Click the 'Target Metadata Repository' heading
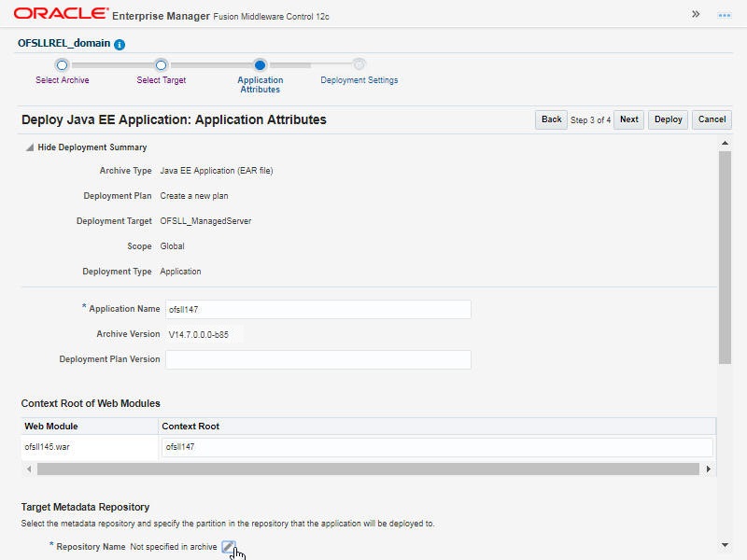The width and height of the screenshot is (747, 560). (x=85, y=507)
